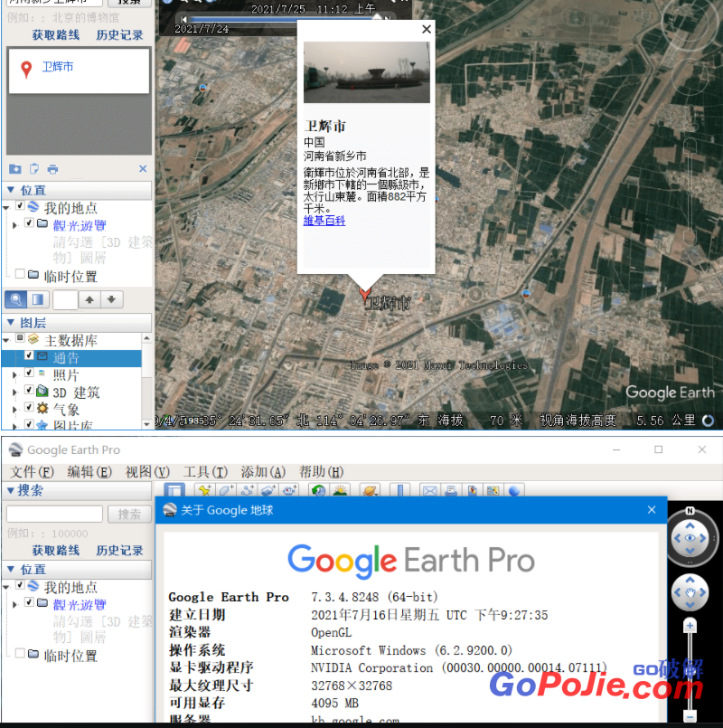
Task: Move item down with the down-arrow button
Action: (x=111, y=299)
